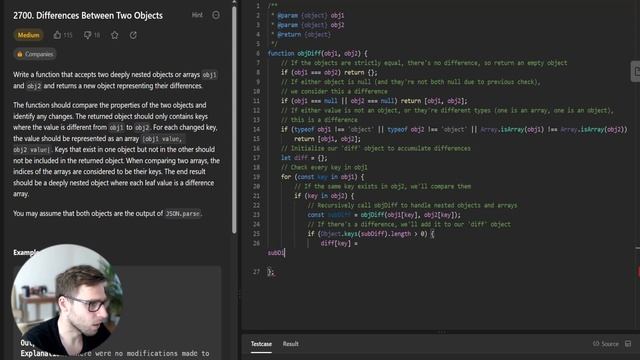640x360 pixels.
Task: Click the Medium difficulty badge
Action: (x=29, y=35)
